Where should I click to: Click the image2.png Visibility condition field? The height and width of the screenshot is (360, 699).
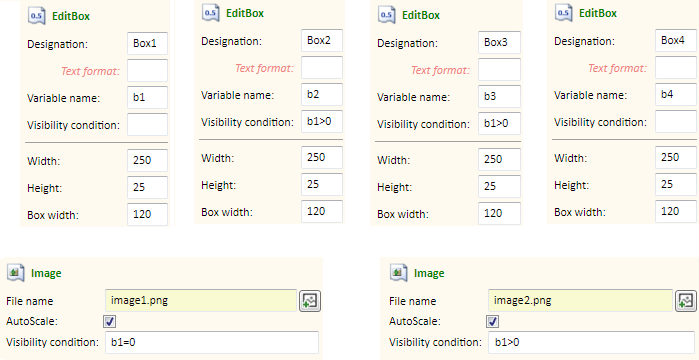591,342
